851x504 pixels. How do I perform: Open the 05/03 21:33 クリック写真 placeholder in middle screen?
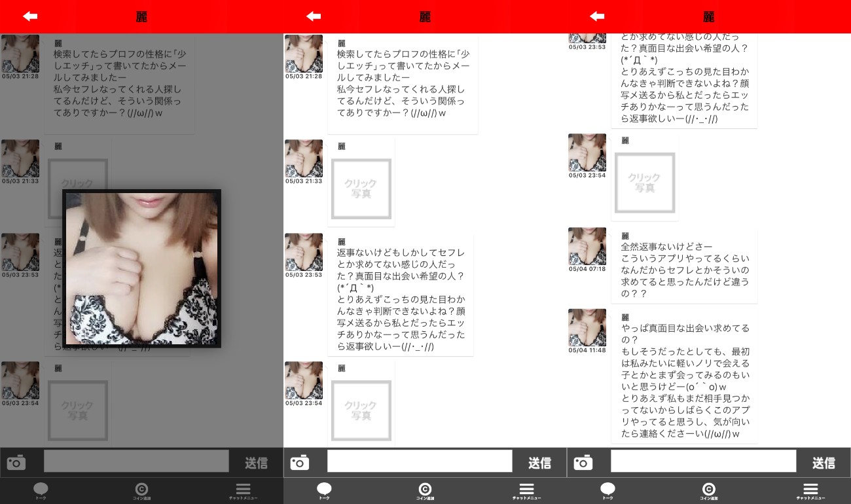click(x=361, y=189)
